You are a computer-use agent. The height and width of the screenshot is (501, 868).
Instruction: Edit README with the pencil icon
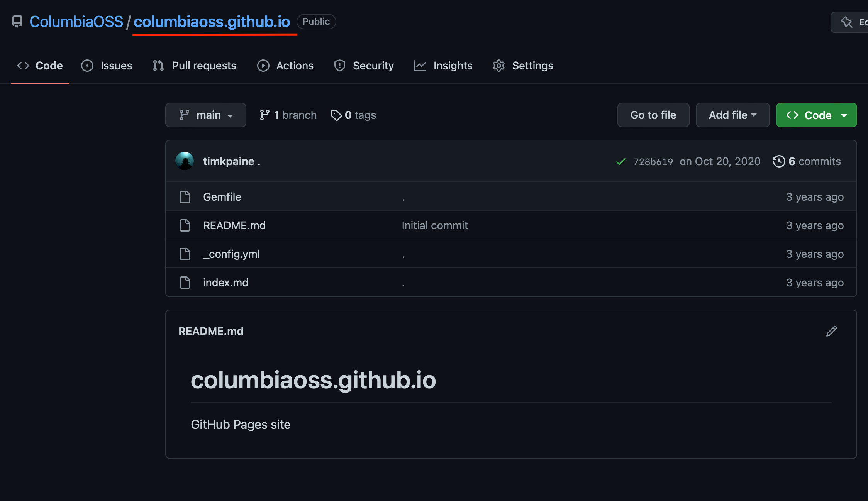pyautogui.click(x=832, y=331)
